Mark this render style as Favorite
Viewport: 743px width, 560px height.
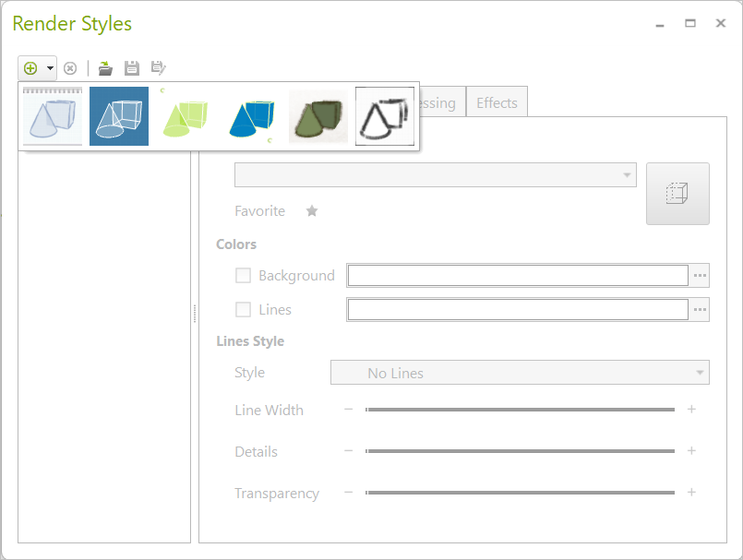(x=311, y=210)
